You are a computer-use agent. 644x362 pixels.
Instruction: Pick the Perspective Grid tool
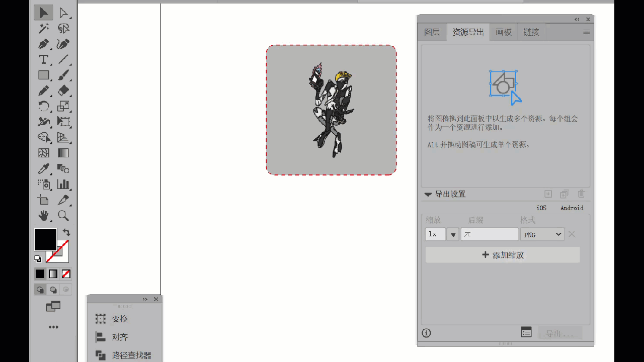point(63,137)
